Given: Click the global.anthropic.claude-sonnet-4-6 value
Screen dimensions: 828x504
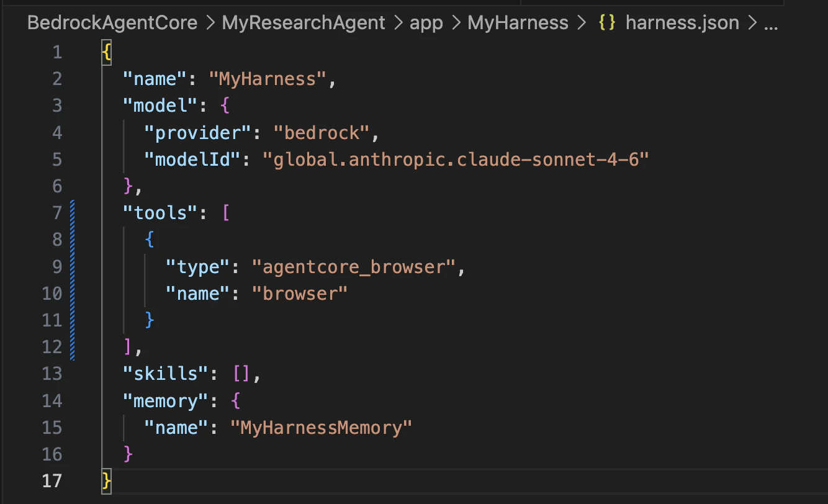Looking at the screenshot, I should (456, 159).
